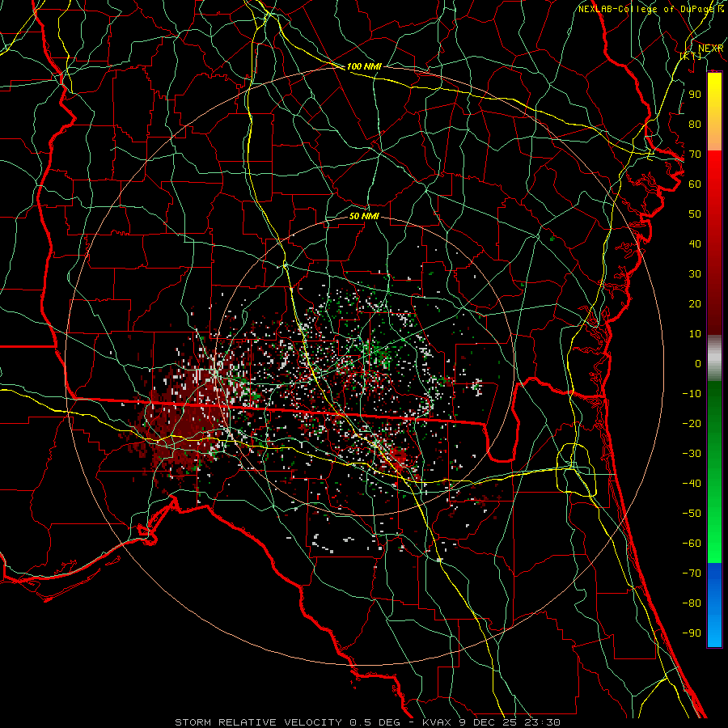The height and width of the screenshot is (728, 728).
Task: Click the "-10" scale label
Action: (x=692, y=394)
